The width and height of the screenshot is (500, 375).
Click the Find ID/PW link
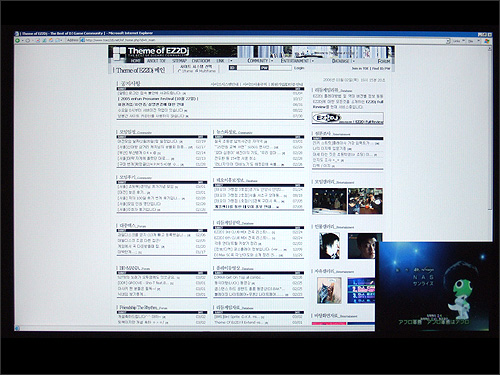point(381,68)
